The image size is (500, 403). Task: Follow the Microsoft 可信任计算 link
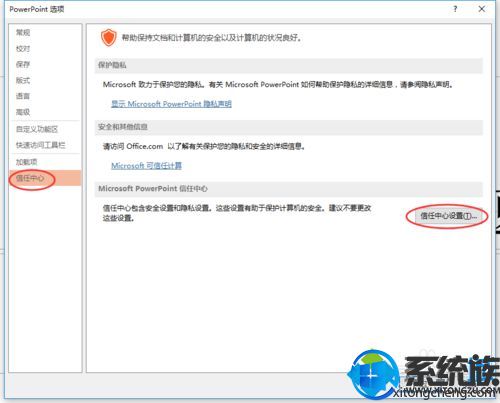(146, 166)
